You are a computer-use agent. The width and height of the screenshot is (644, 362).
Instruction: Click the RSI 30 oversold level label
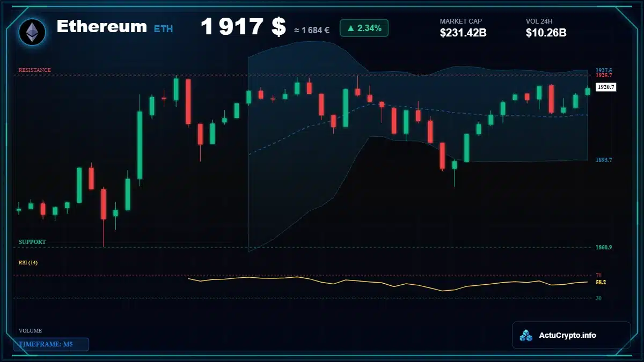pyautogui.click(x=598, y=298)
